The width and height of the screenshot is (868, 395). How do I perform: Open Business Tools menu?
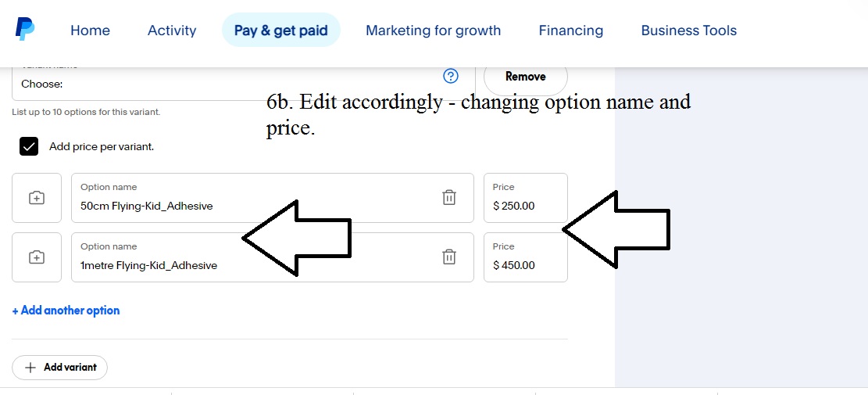tap(688, 30)
